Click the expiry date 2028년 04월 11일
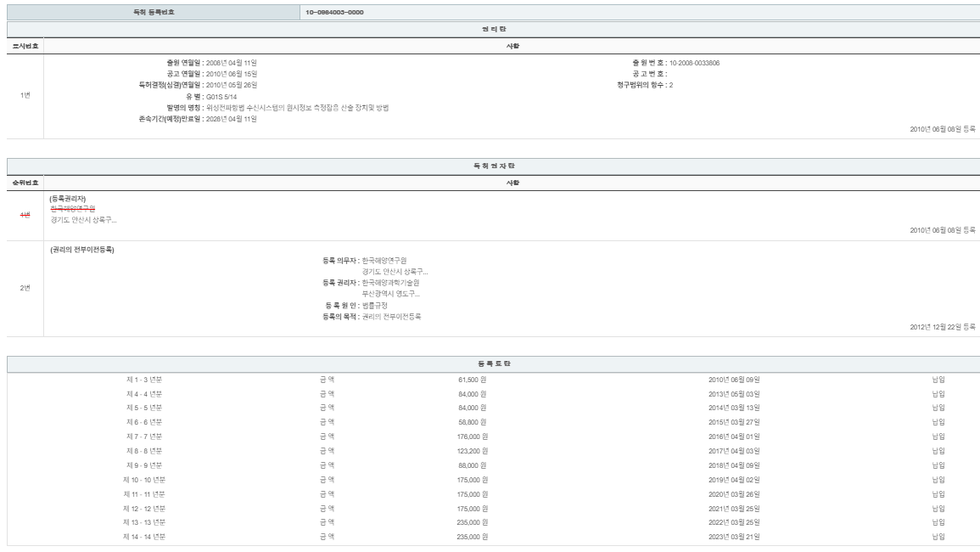 [x=232, y=119]
